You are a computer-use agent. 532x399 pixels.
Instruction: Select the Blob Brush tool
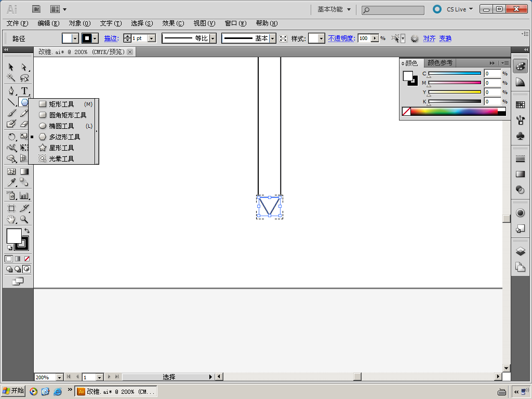(11, 124)
